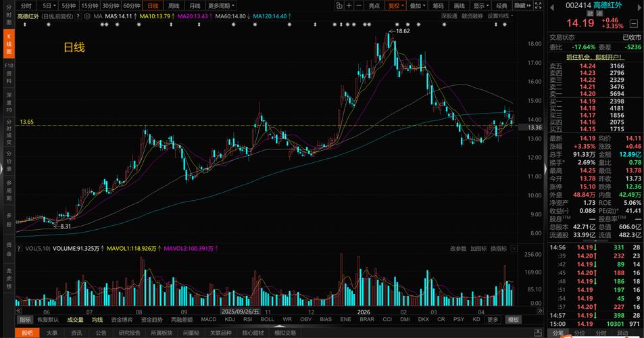Open the 设置均线 dropdown

pos(500,16)
